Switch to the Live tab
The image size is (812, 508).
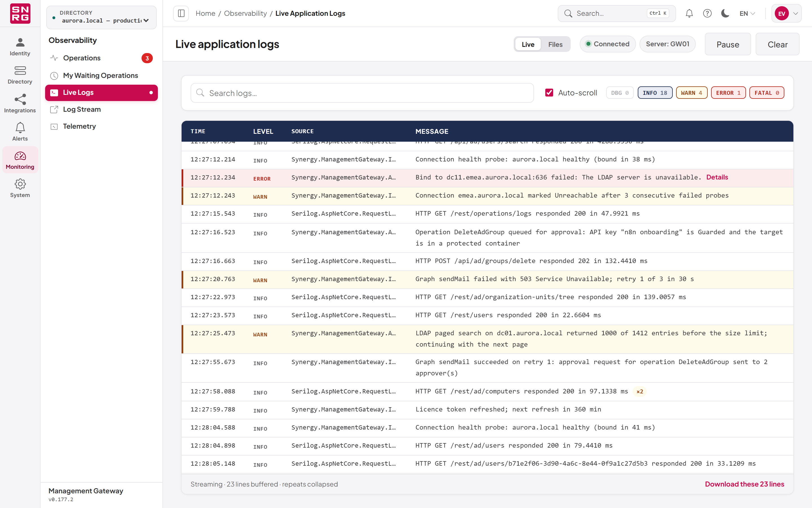pos(528,44)
